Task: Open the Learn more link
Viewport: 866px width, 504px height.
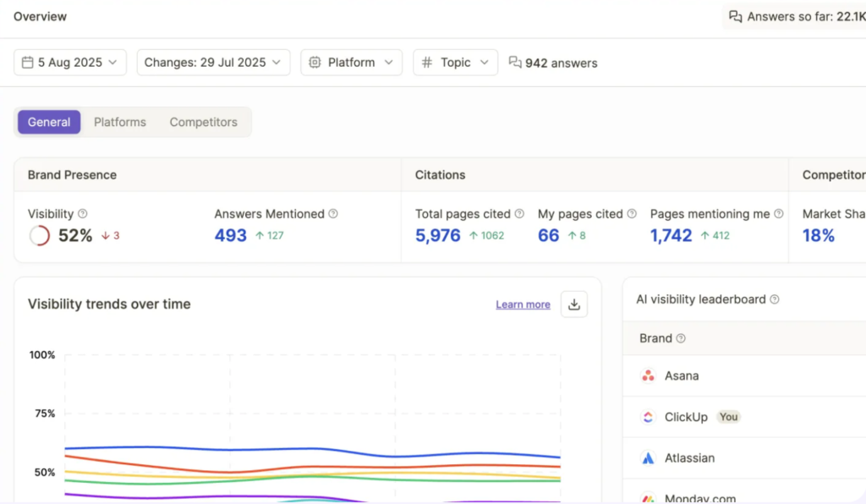Action: 523,304
